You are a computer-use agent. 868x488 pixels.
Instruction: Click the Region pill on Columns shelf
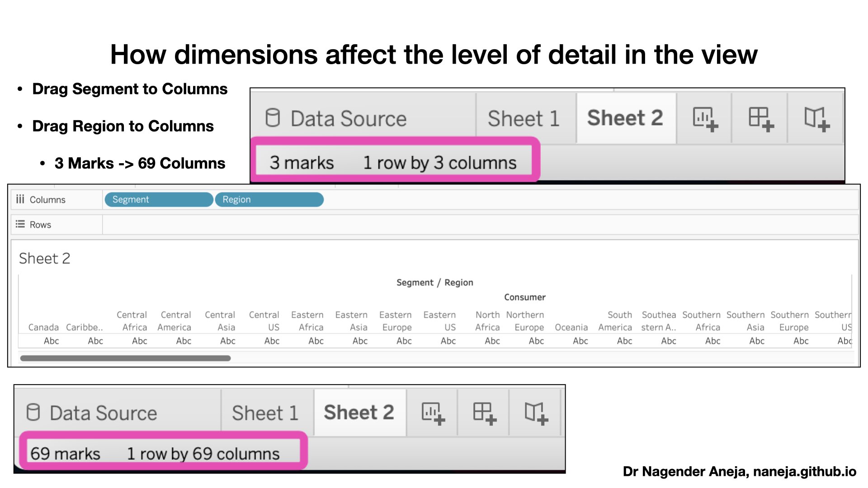point(269,200)
